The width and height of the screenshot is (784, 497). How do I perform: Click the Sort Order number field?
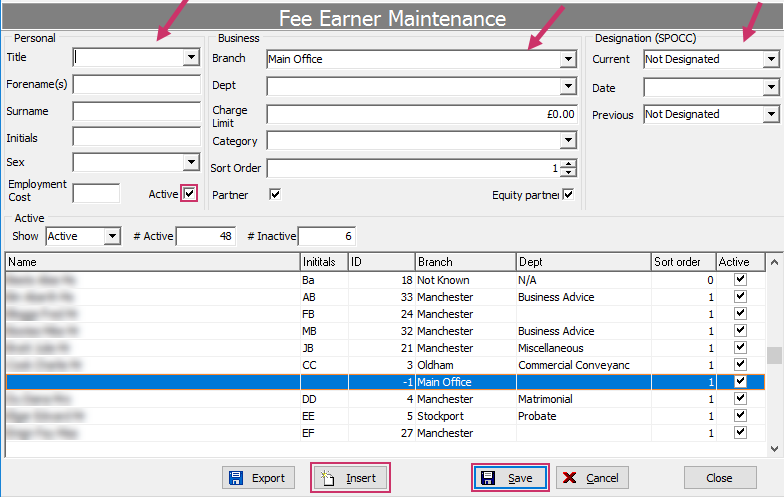(x=414, y=168)
